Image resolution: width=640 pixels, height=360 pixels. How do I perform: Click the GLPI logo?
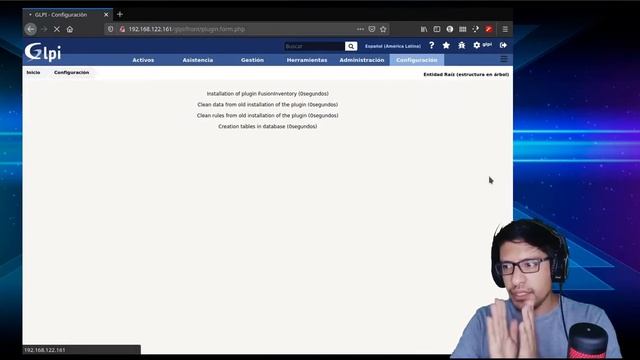[43, 52]
